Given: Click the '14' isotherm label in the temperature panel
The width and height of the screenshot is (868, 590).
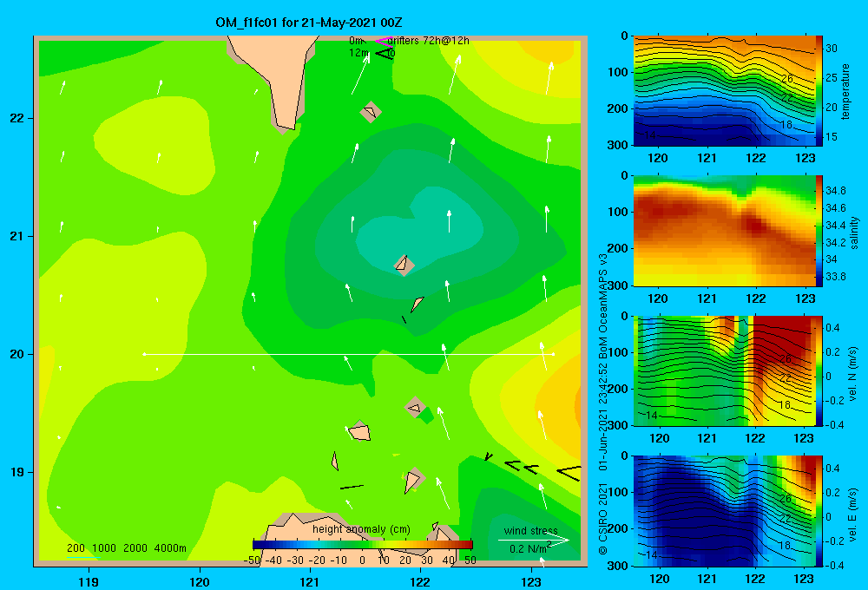Looking at the screenshot, I should pos(649,135).
